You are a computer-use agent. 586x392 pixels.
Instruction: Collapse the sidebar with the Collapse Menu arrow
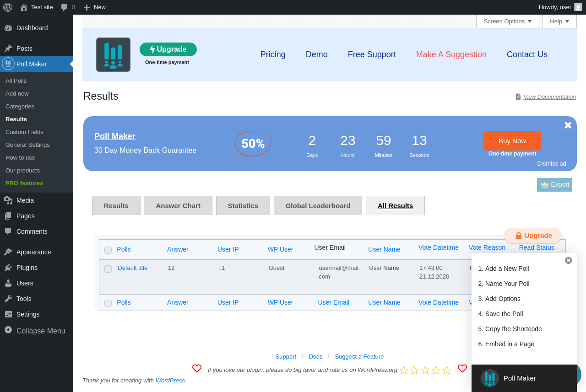click(x=8, y=330)
